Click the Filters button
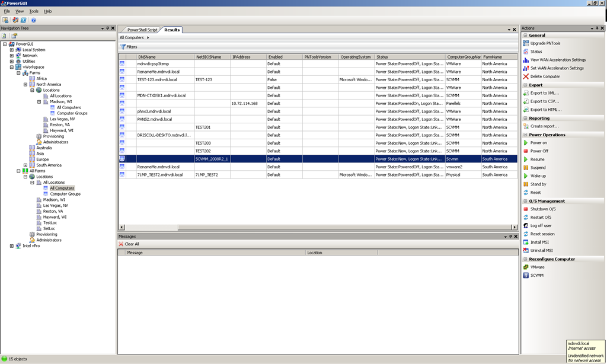Viewport: 607px width, 364px height. point(129,46)
